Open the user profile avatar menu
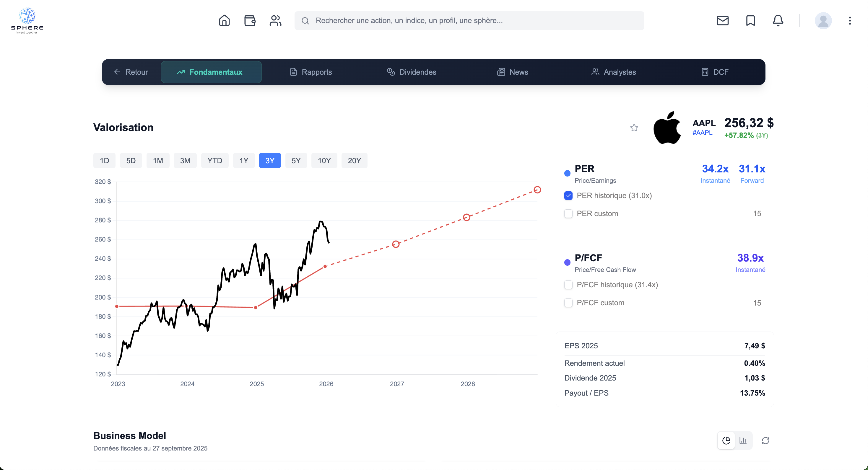The height and width of the screenshot is (470, 868). [x=823, y=21]
